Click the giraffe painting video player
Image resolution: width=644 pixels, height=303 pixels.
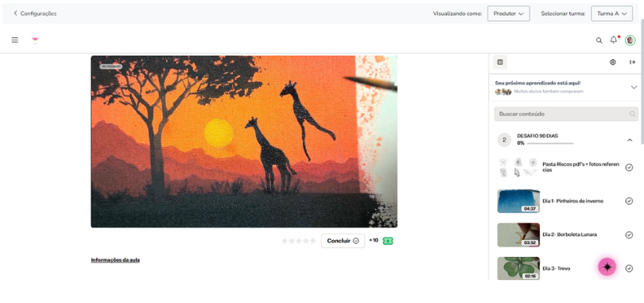[244, 142]
